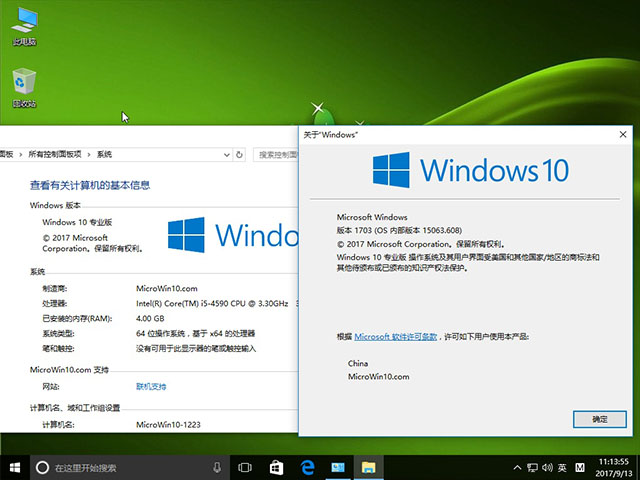Show hidden system tray icons
Viewport: 640px width, 480px height.
point(517,467)
